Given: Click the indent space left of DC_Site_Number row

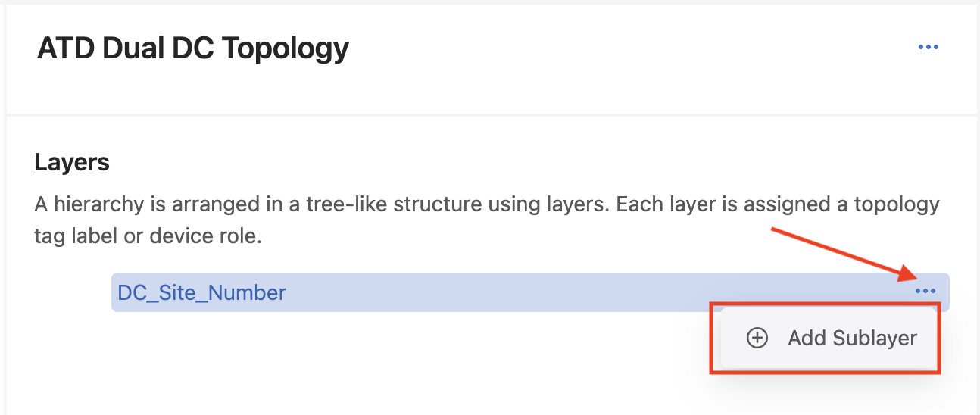Looking at the screenshot, I should coord(72,292).
